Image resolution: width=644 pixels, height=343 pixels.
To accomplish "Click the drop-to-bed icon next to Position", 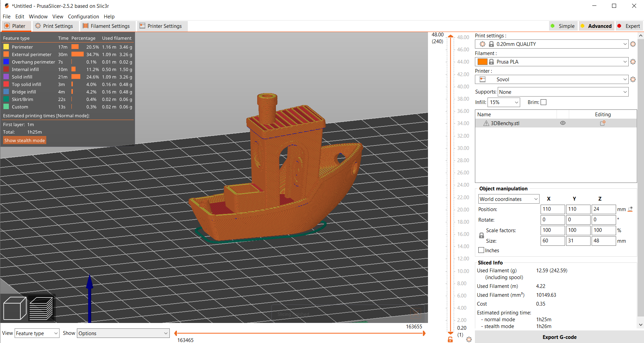I will tap(630, 209).
